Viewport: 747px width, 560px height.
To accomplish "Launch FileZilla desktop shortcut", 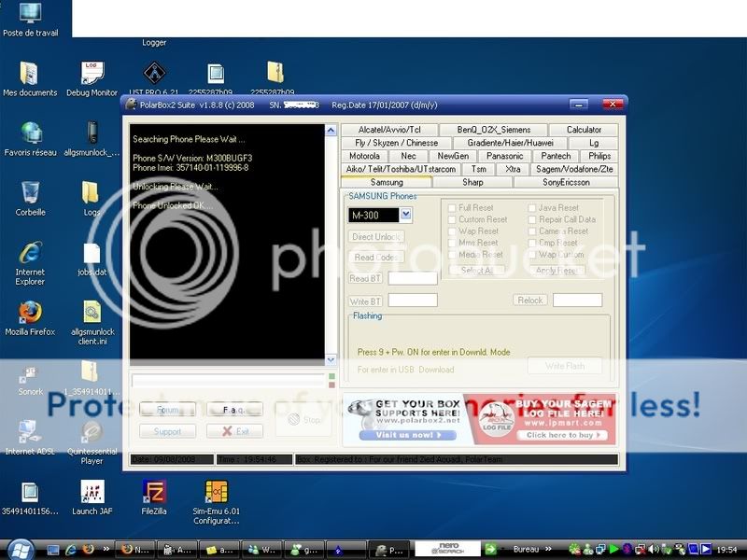I will [x=154, y=497].
